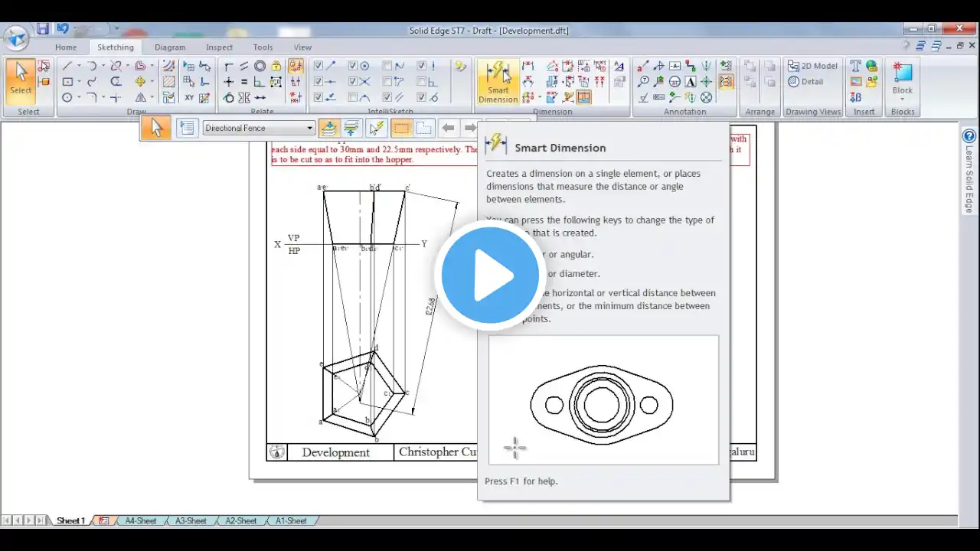Select the Line tool in Draw group
This screenshot has width=980, height=551.
tap(67, 67)
